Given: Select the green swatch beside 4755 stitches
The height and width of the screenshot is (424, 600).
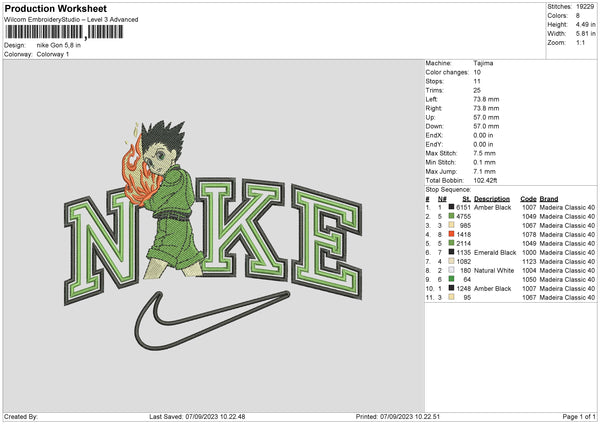Looking at the screenshot, I should pyautogui.click(x=452, y=216).
